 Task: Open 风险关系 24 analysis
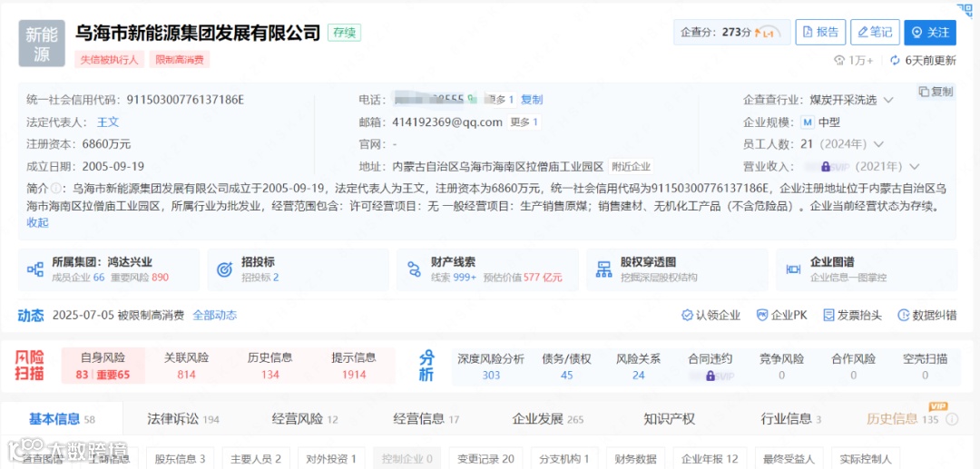tap(639, 366)
